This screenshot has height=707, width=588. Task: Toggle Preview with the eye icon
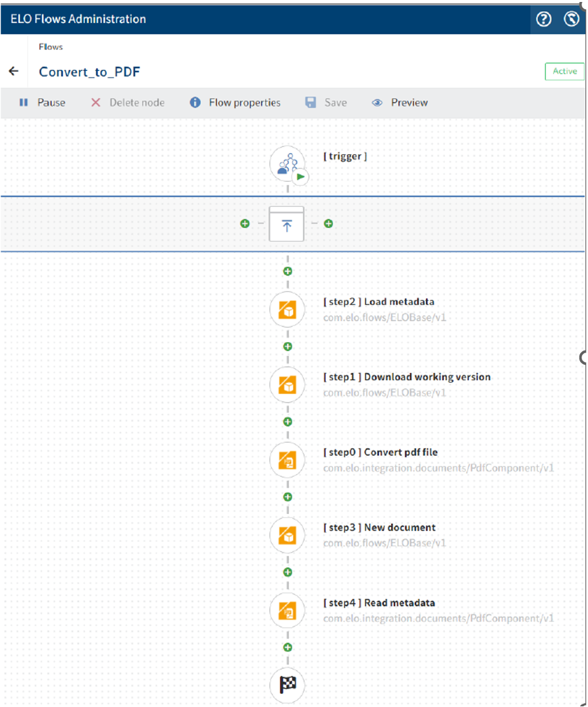click(400, 103)
